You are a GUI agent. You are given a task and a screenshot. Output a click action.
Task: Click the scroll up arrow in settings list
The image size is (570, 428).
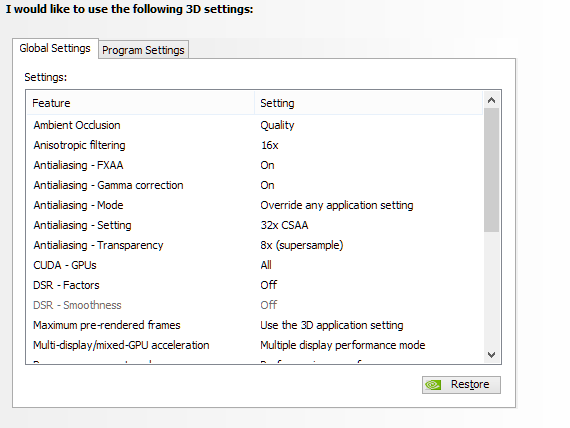(x=491, y=100)
